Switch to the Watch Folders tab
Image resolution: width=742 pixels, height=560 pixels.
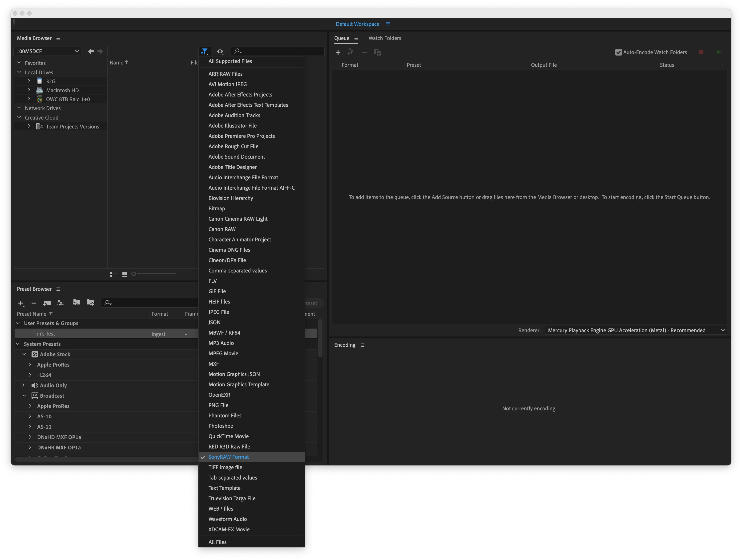click(x=384, y=38)
